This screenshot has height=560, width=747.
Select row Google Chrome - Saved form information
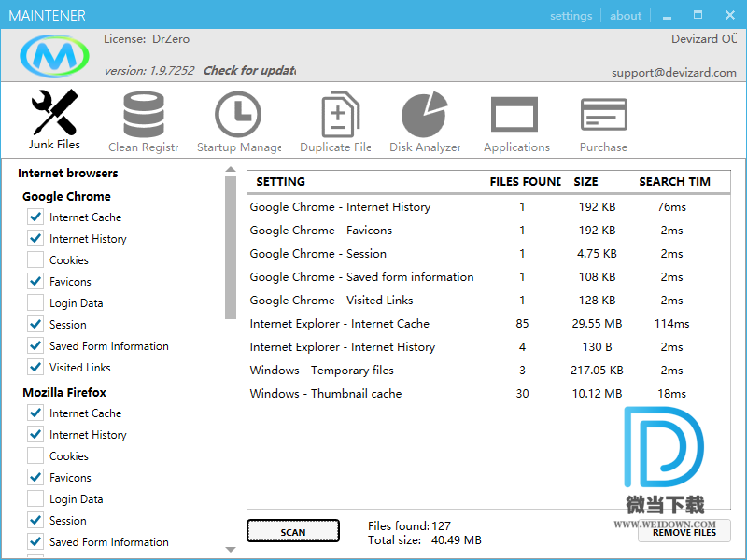coord(488,276)
